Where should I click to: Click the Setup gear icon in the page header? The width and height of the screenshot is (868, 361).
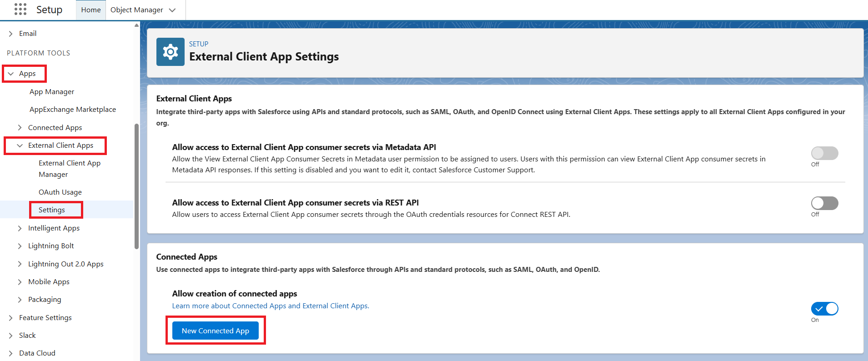tap(171, 52)
